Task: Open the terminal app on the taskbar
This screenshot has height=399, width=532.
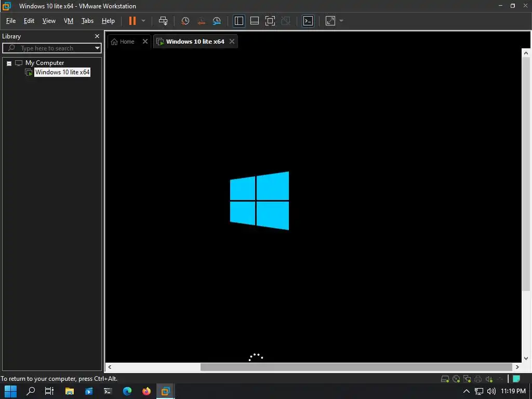Action: tap(108, 391)
